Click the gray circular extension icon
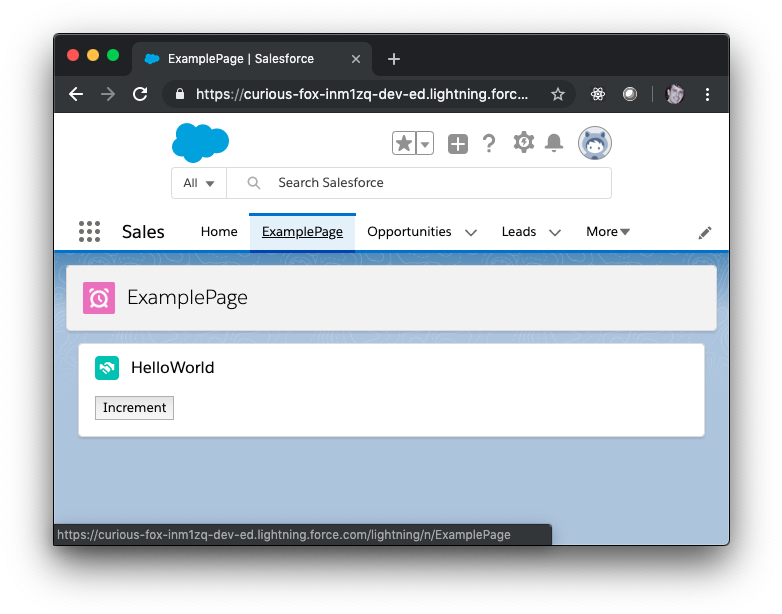This screenshot has height=614, width=782. pos(630,94)
